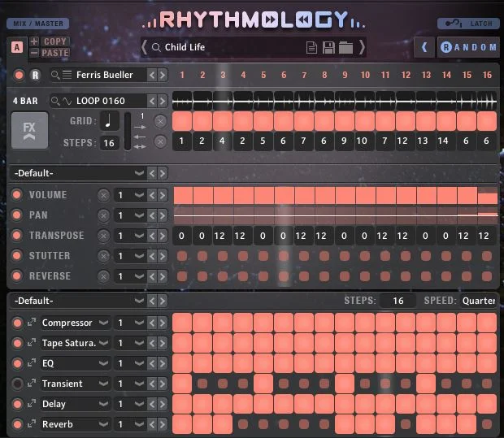
Task: Toggle Reverb on step 4
Action: click(243, 424)
